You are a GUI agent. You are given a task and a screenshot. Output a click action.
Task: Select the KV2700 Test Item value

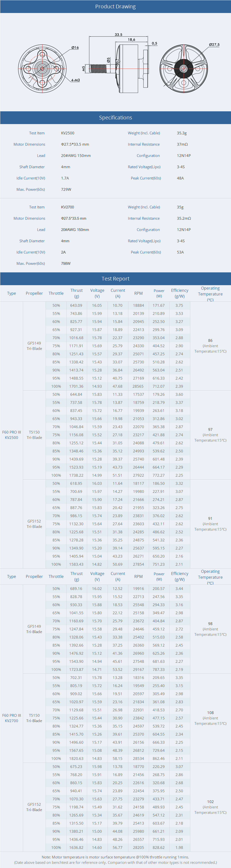[x=68, y=207]
